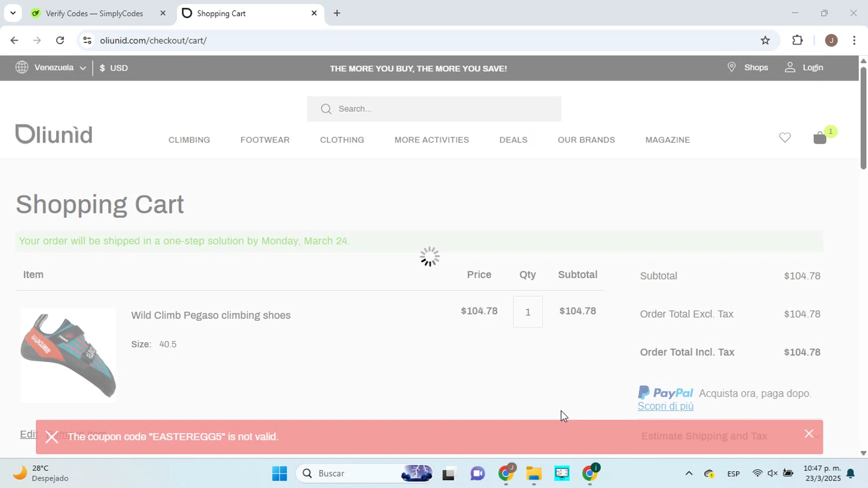
Task: Go back to the previous page
Action: click(x=14, y=41)
